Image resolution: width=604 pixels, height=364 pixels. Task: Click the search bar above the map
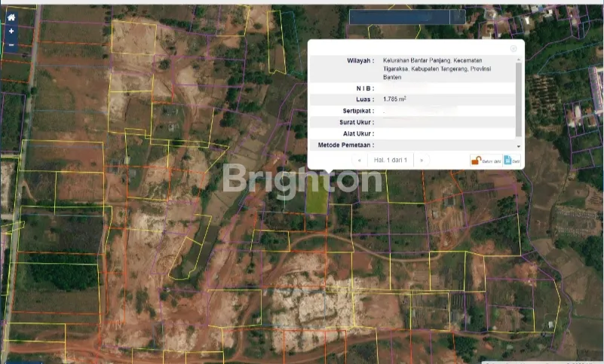coord(400,17)
